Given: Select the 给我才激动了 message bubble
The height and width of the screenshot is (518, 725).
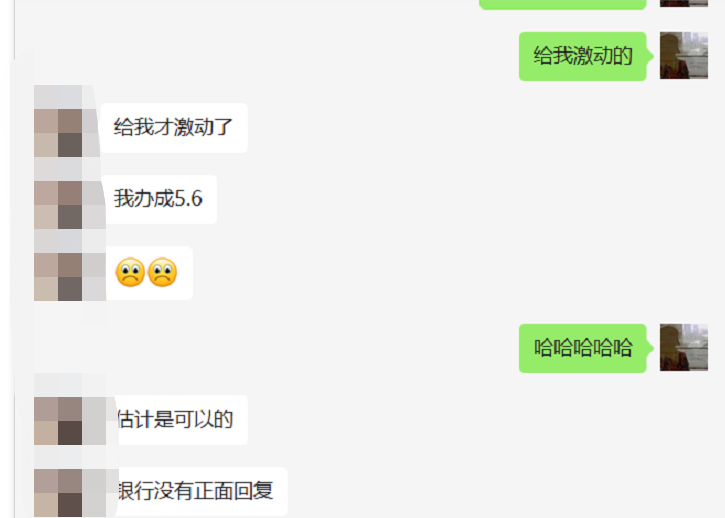Looking at the screenshot, I should [x=174, y=128].
